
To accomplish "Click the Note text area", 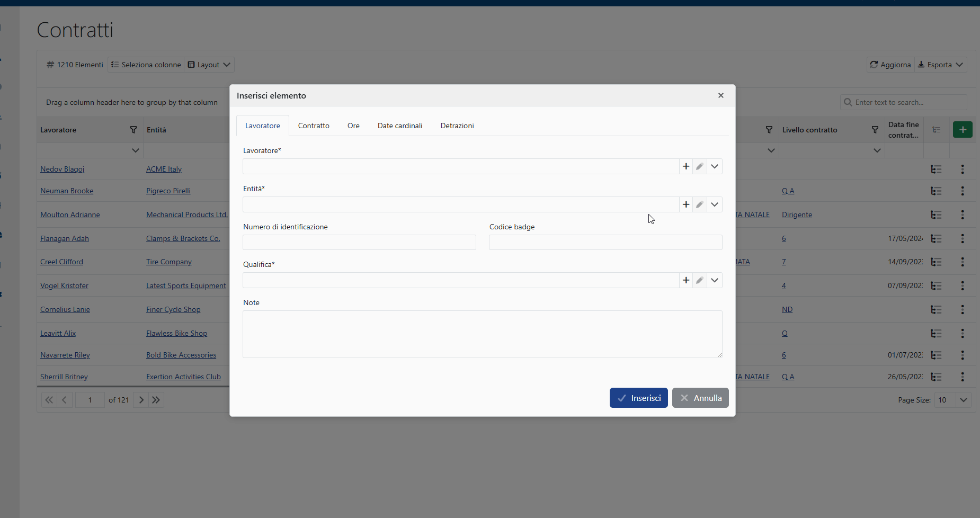I will (x=482, y=334).
